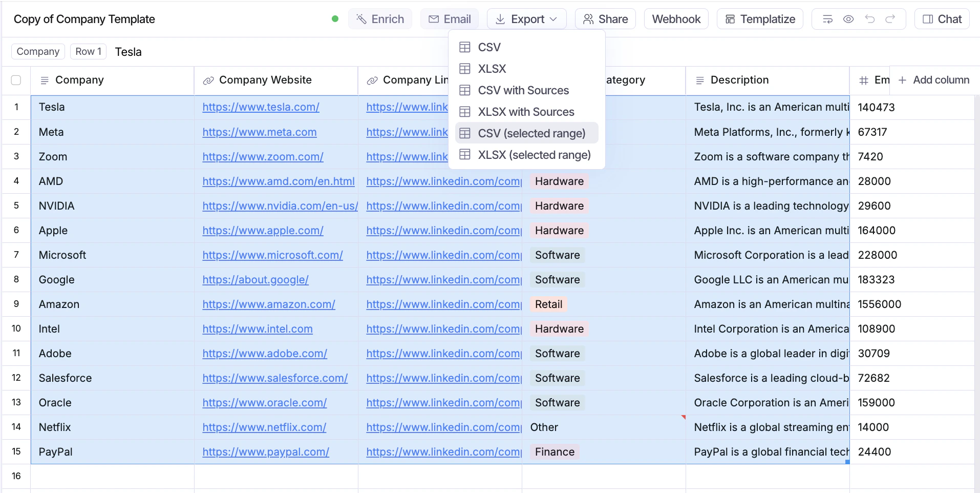Click the Chat panel icon
Screen dimensions: 980x493
(x=928, y=19)
